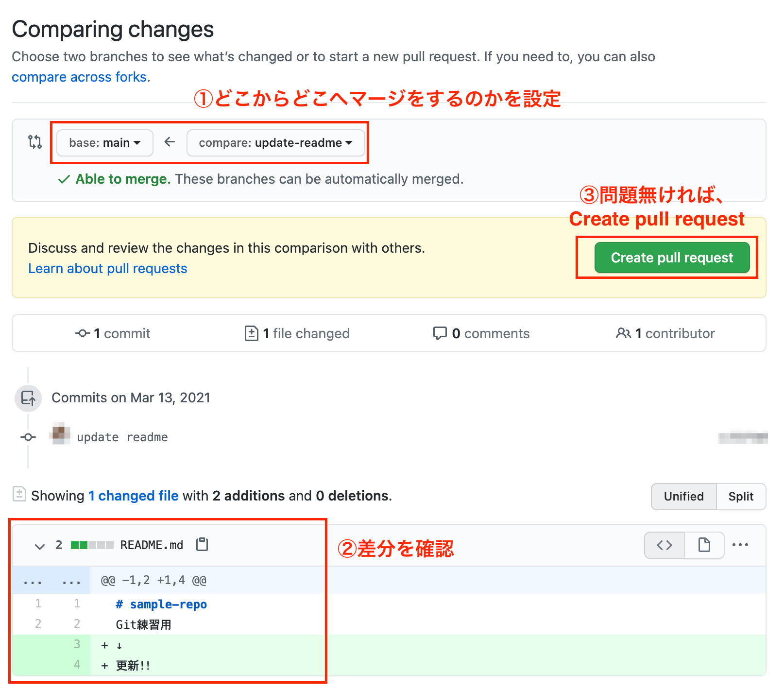Click the left arrow between branch selectors
The width and height of the screenshot is (784, 690).
click(170, 142)
